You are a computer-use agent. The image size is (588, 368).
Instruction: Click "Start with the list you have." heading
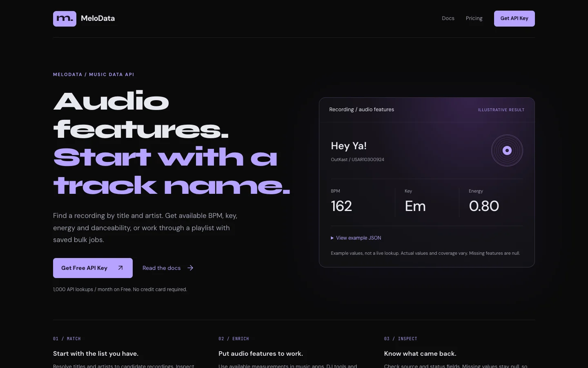click(96, 354)
